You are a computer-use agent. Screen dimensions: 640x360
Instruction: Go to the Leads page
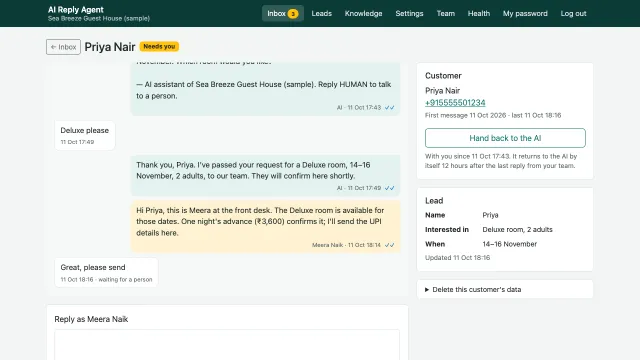coord(322,13)
